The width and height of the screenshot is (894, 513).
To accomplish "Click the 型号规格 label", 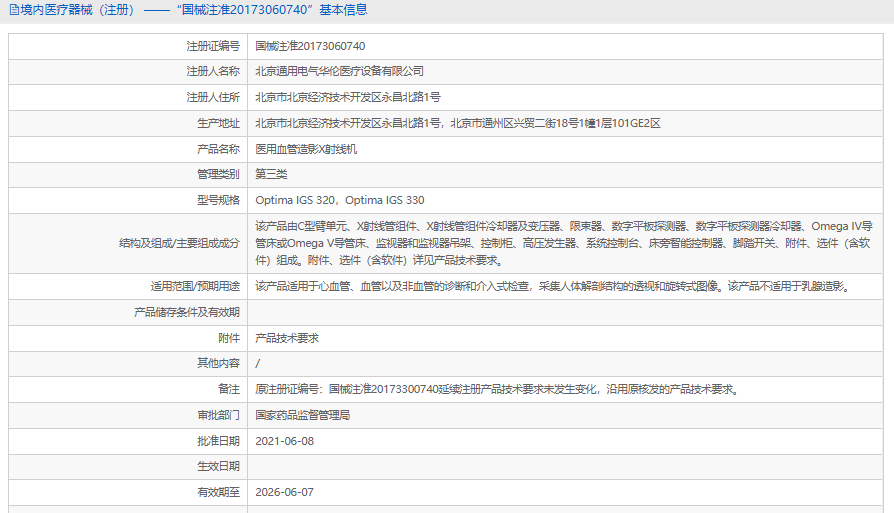I will click(x=218, y=200).
